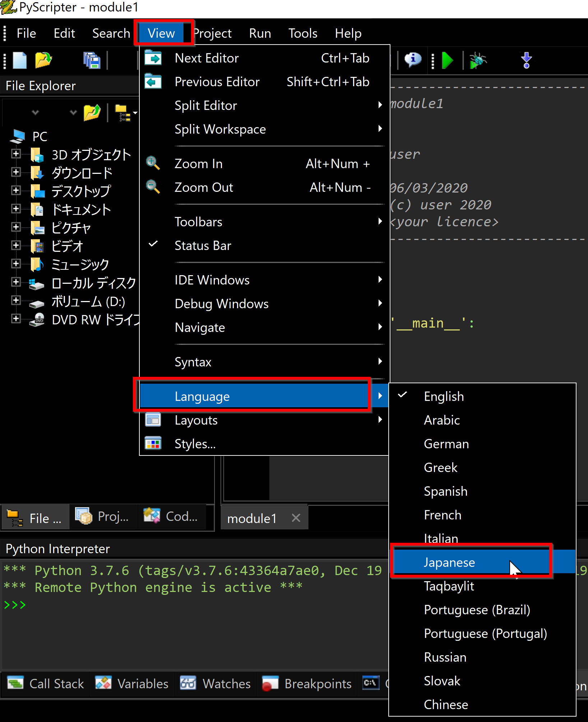This screenshot has height=722, width=588.
Task: Click the green Run arrow icon
Action: pyautogui.click(x=447, y=60)
